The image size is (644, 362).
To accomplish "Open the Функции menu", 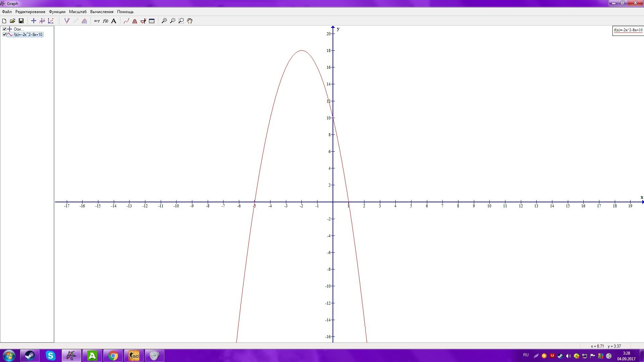I will (57, 12).
